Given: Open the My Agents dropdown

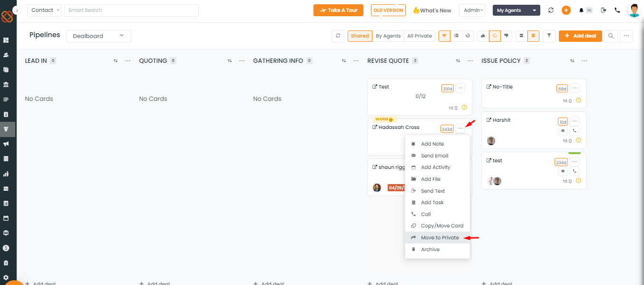Looking at the screenshot, I should 516,10.
